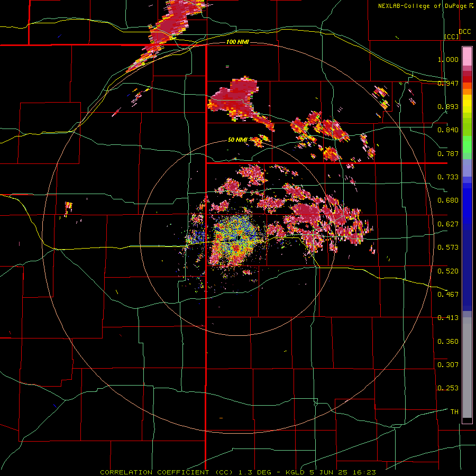Select the 0.947 scale value
Viewport: 476px width, 476px height.
448,83
